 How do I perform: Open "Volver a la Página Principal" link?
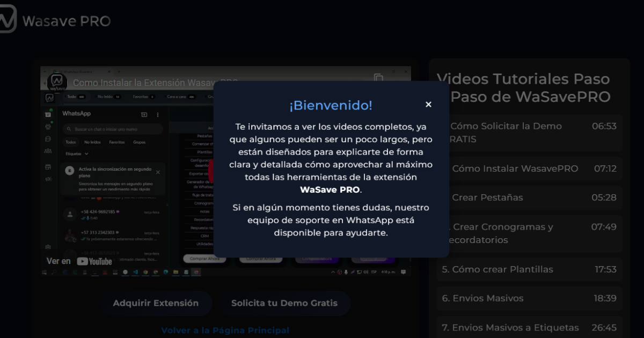pos(225,330)
